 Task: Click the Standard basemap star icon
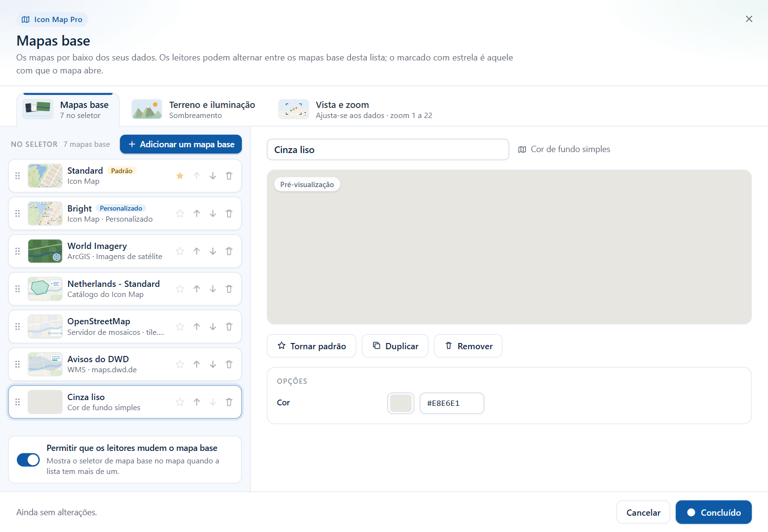[x=180, y=176]
